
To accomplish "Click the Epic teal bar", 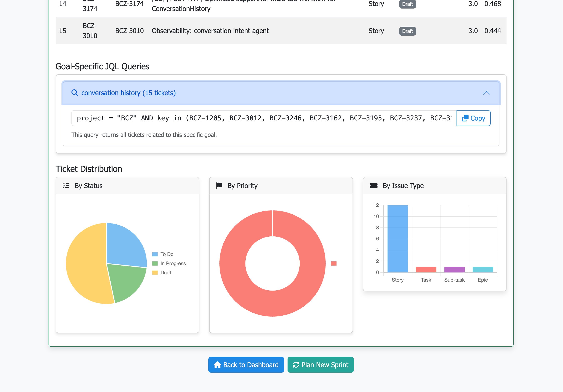I will pos(483,270).
